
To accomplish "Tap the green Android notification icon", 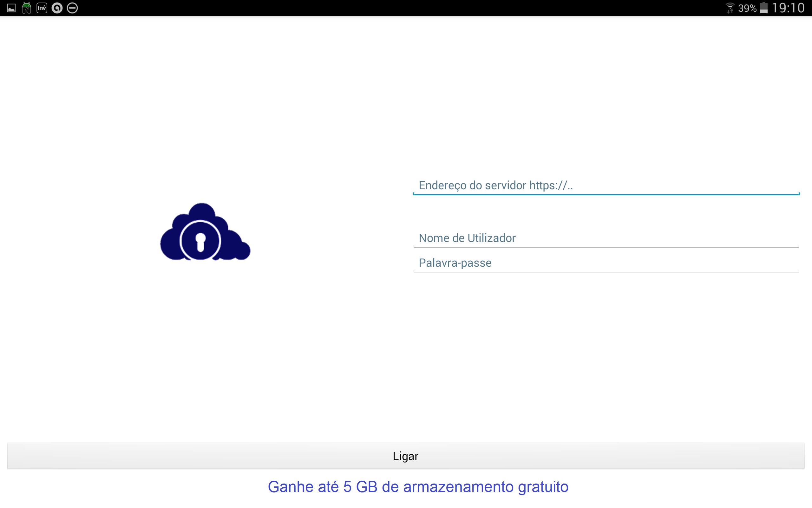I will coord(27,8).
